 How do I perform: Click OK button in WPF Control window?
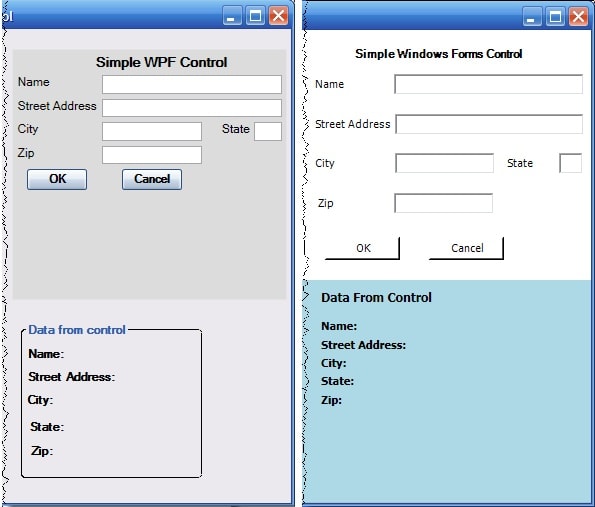57,179
